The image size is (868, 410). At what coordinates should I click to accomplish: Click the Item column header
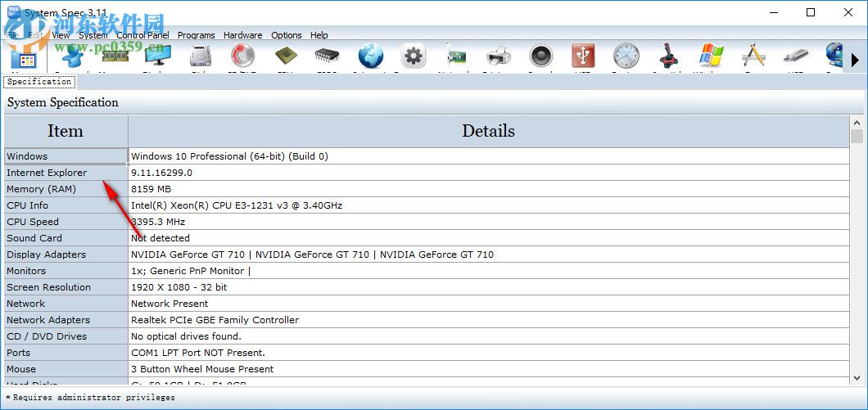click(66, 131)
